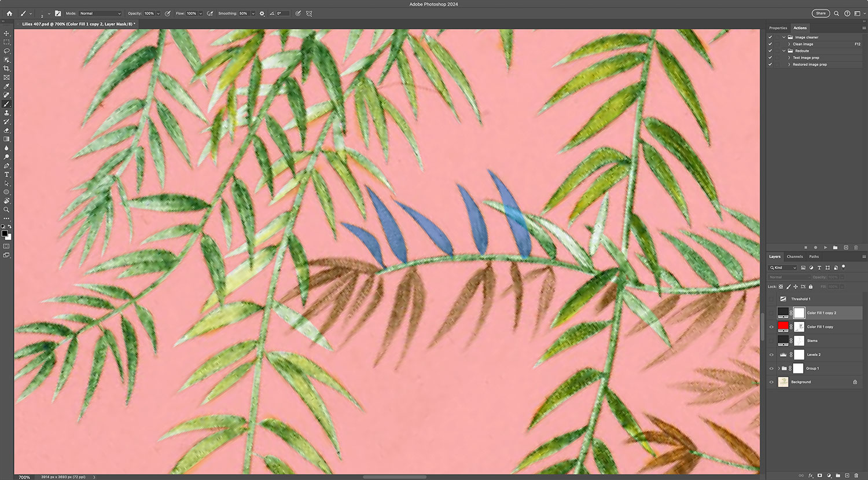Select the Lilies 407.psd document tab
The width and height of the screenshot is (868, 480).
[78, 24]
